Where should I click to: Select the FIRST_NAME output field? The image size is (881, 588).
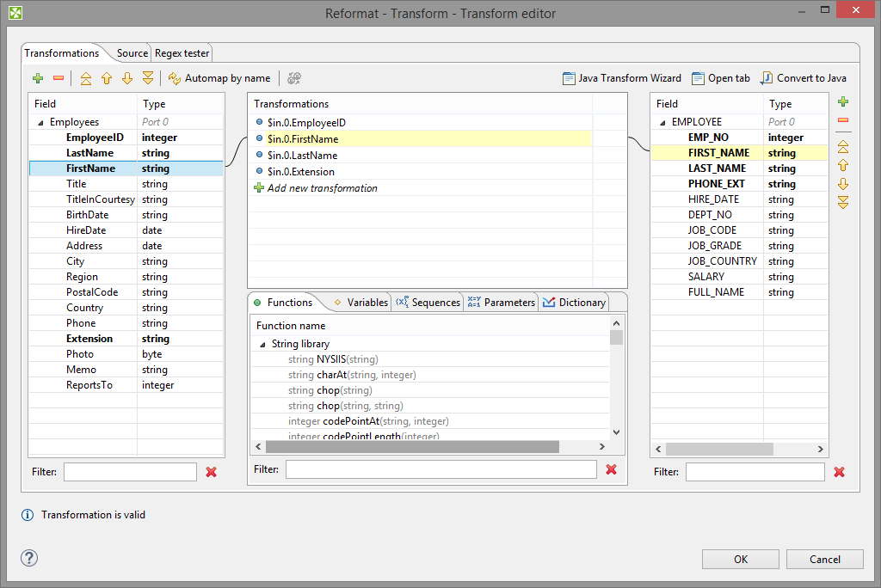tap(739, 153)
